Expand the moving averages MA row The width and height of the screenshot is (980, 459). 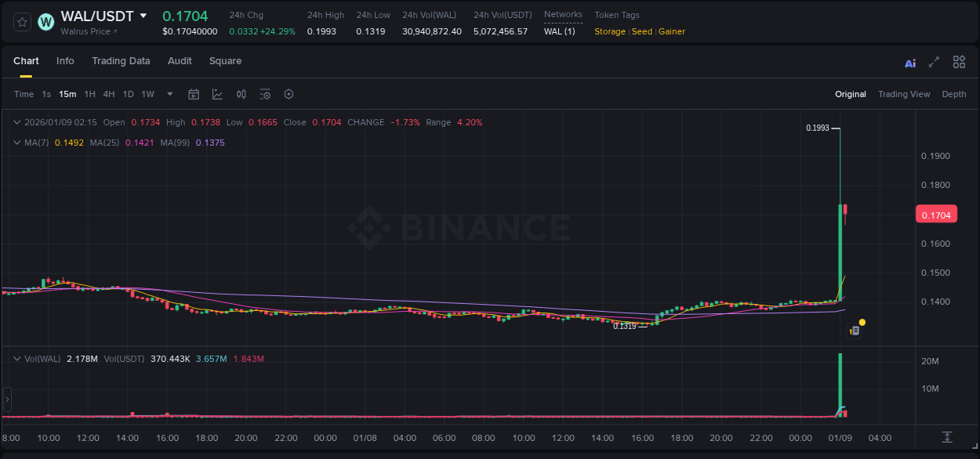(17, 143)
